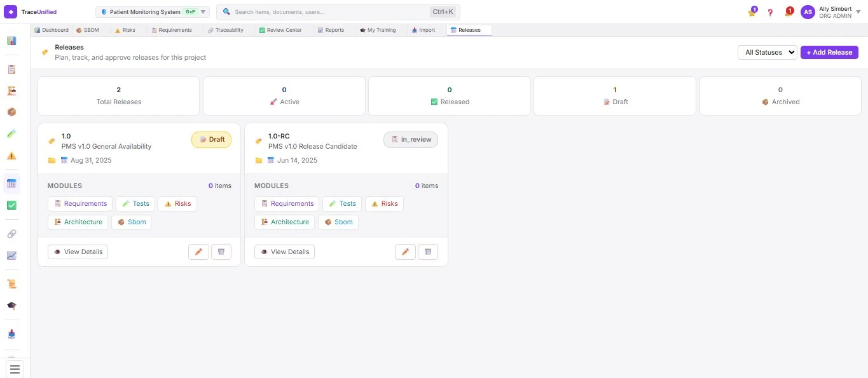Open the Patient Monitoring System project selector
Screen dimensions: 868x378
153,12
